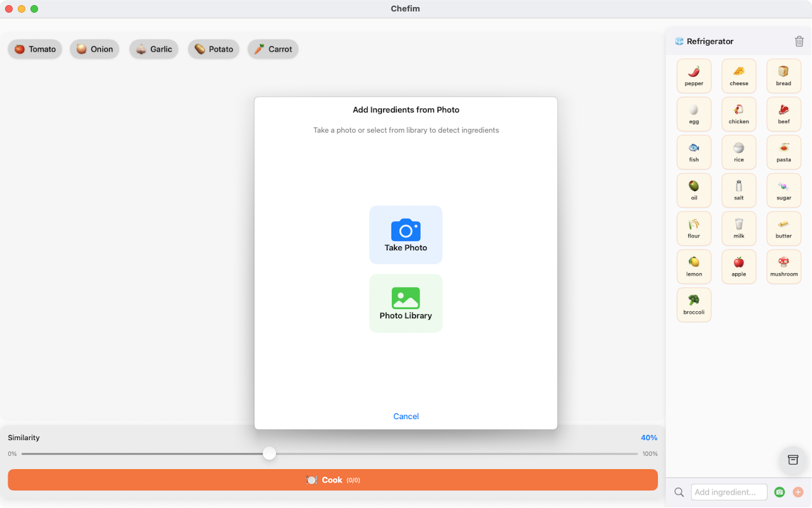This screenshot has width=812, height=508.
Task: Click the Carrot ingredient chip
Action: click(273, 49)
